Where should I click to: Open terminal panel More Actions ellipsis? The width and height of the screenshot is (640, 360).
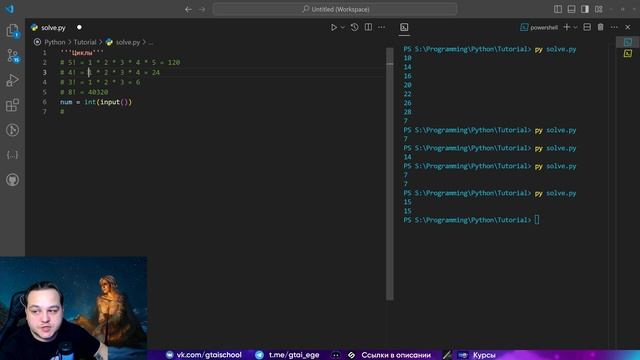[614, 27]
